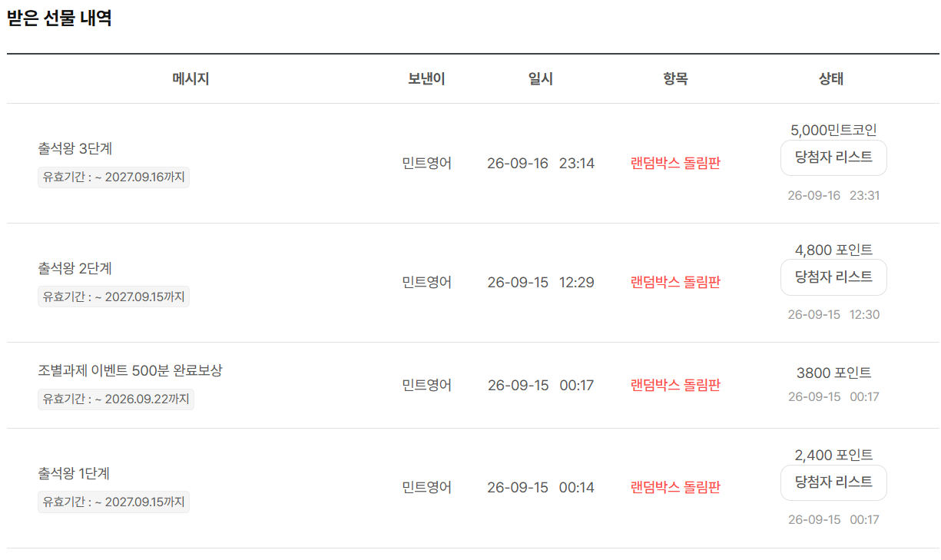Image resolution: width=941 pixels, height=560 pixels.
Task: Open 당첨자 리스트 for 출석왕 2단계
Action: 833,277
